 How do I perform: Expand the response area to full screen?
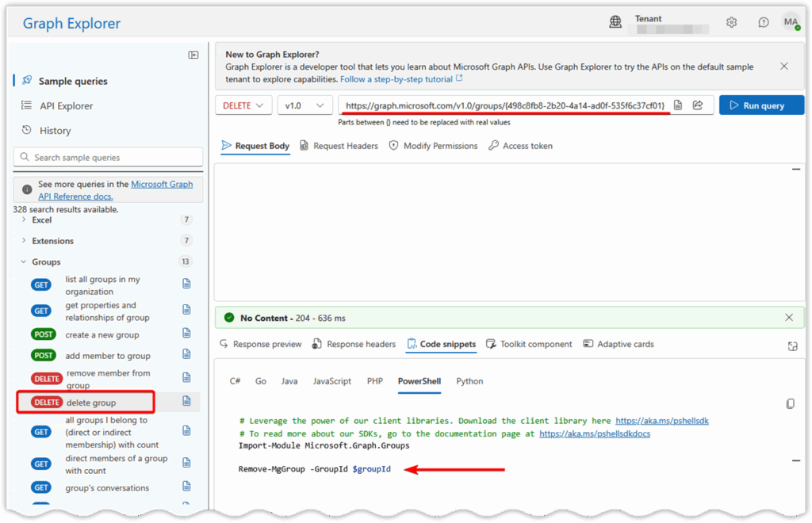(x=792, y=346)
